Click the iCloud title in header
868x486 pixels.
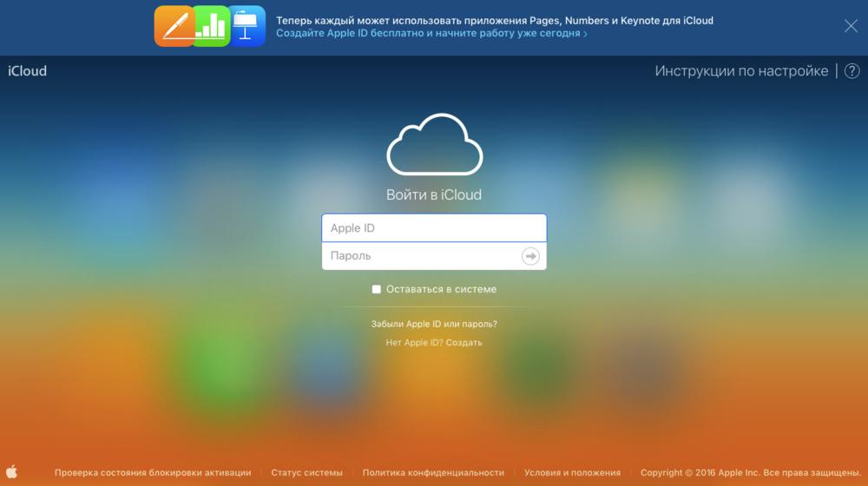click(x=27, y=71)
